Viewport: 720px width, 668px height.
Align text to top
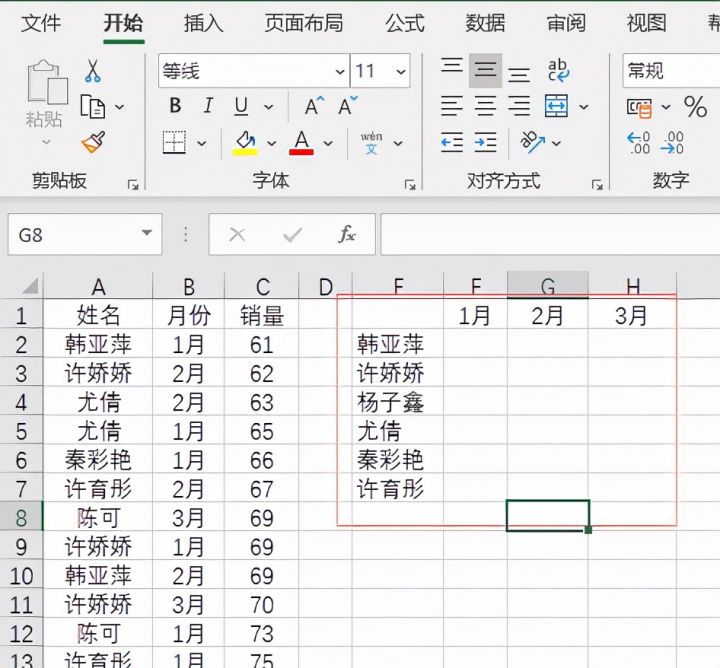(451, 68)
